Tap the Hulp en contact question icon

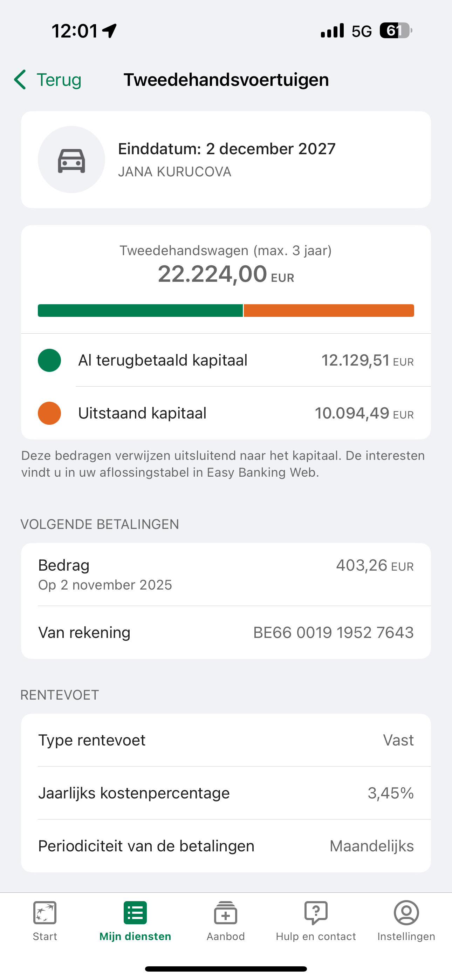tap(316, 912)
